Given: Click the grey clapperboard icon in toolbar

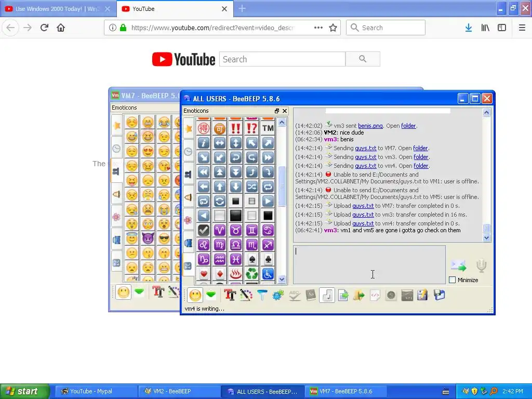Looking at the screenshot, I should [407, 295].
